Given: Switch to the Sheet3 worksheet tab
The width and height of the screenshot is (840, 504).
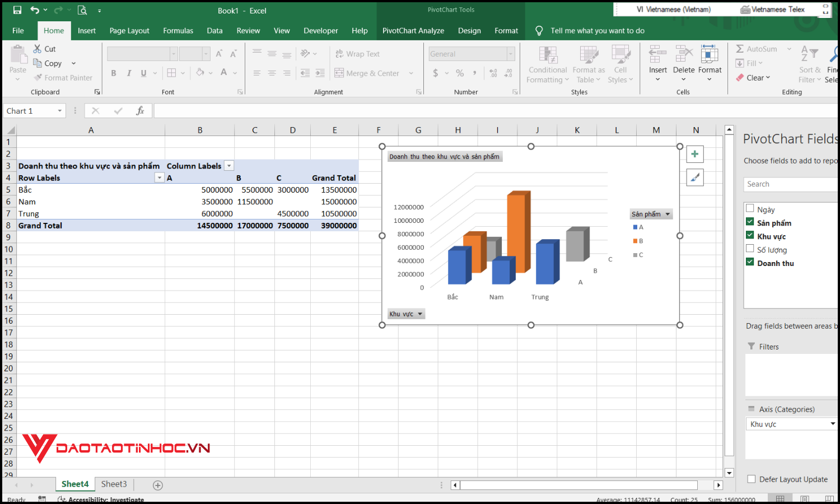Looking at the screenshot, I should (114, 484).
